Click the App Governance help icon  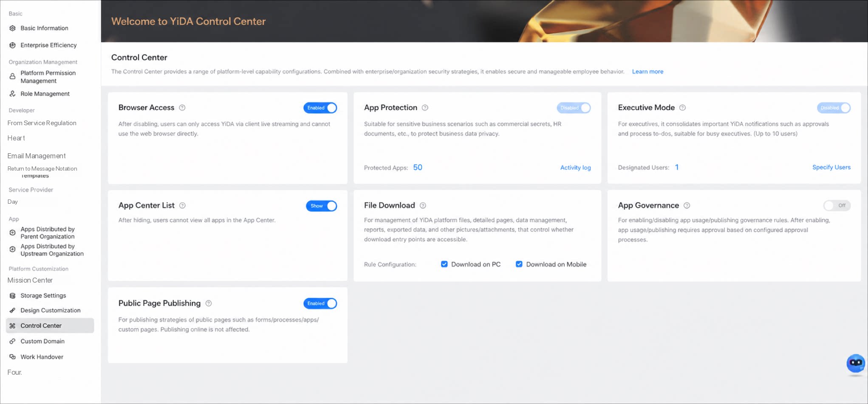[687, 205]
